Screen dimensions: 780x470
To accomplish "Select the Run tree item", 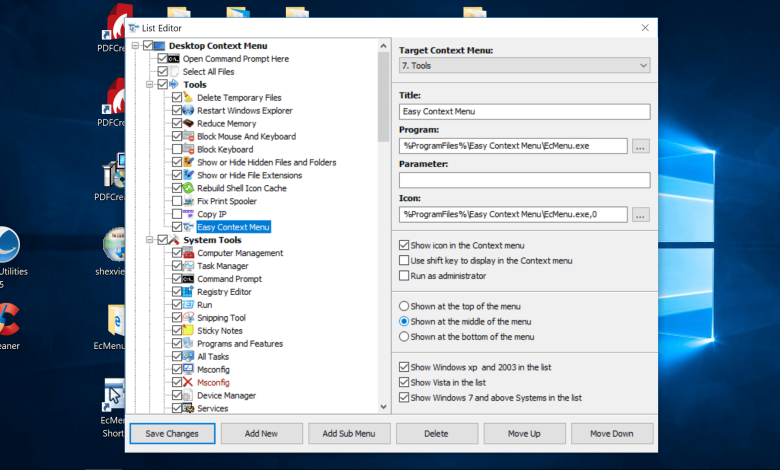I will tap(204, 304).
